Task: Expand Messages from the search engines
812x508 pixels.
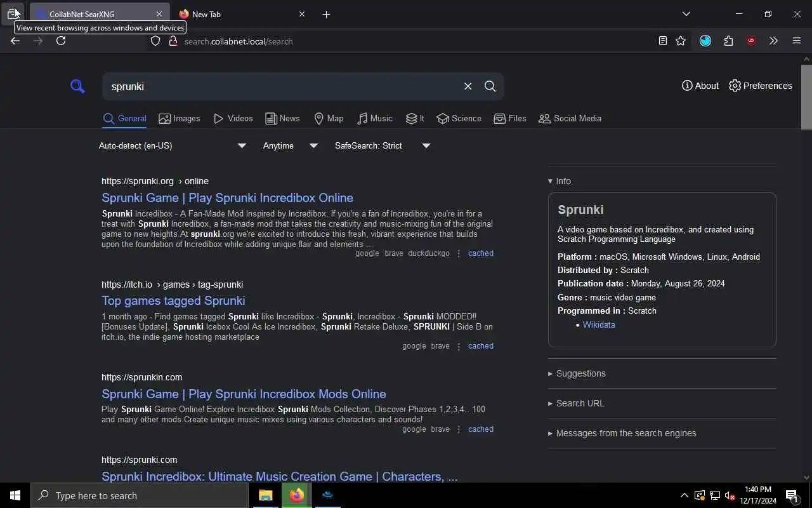Action: click(x=622, y=433)
